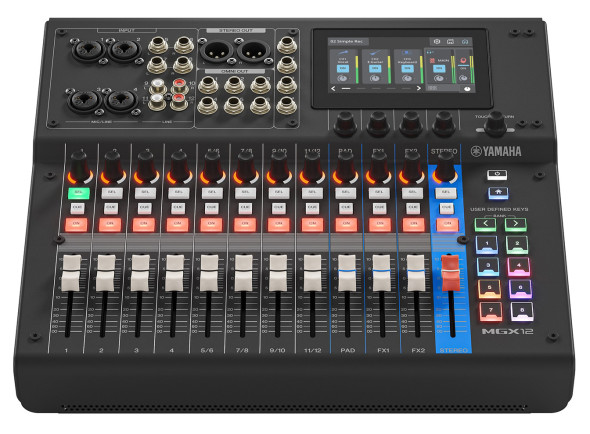Touch the channel 2 gain knob
This screenshot has height=434, width=590.
[113, 168]
